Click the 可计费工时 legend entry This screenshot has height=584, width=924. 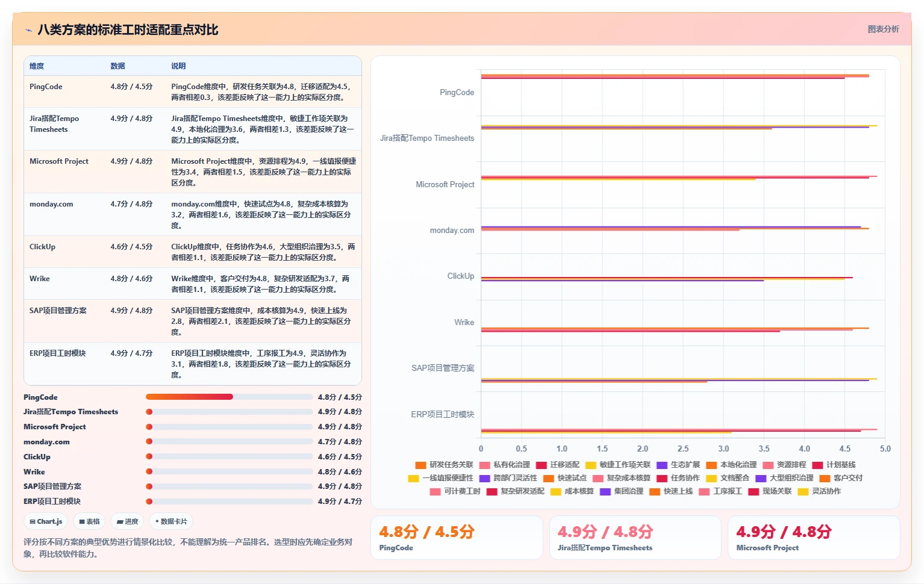click(x=455, y=491)
